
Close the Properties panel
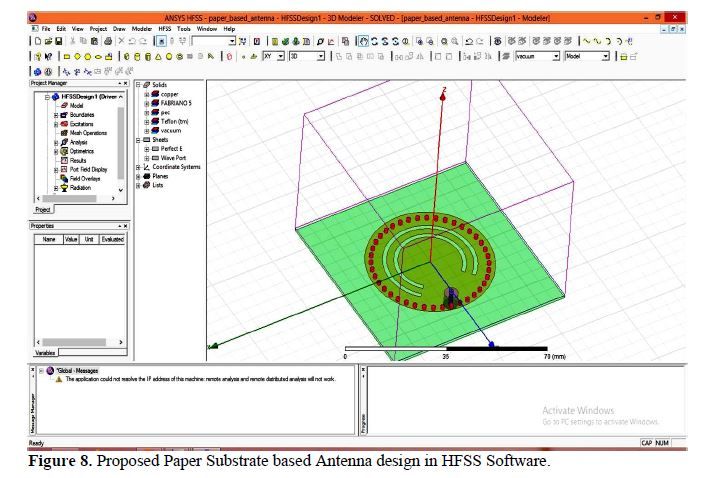coord(125,226)
